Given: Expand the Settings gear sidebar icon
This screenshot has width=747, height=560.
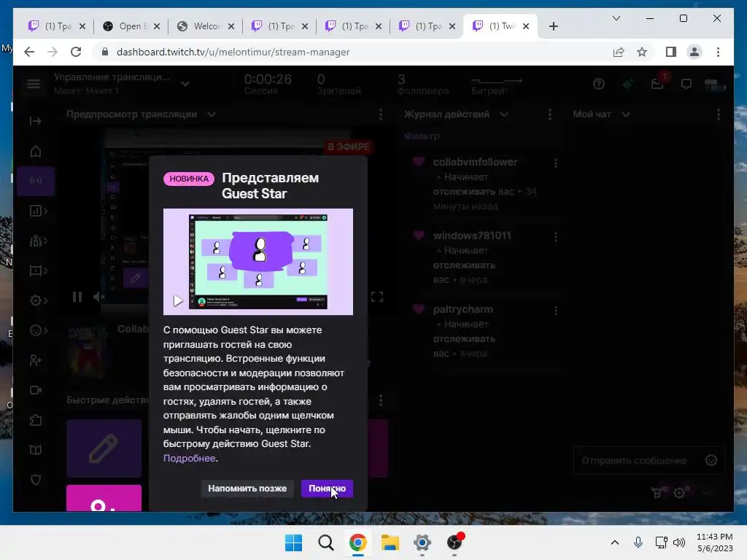Looking at the screenshot, I should click(x=38, y=300).
